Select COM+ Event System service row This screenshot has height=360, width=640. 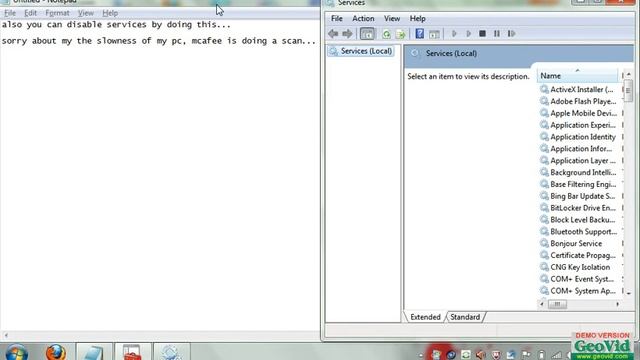(578, 279)
